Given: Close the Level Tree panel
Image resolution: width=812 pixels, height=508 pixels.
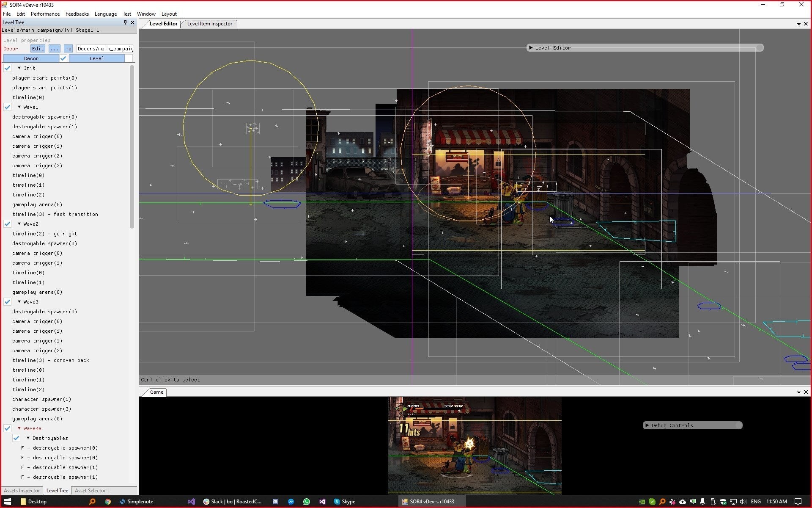Looking at the screenshot, I should (132, 22).
